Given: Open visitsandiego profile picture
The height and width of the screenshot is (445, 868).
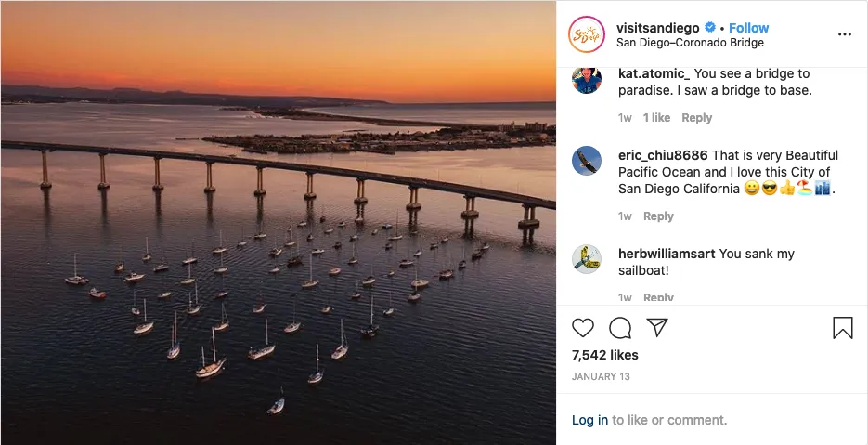Looking at the screenshot, I should point(588,34).
